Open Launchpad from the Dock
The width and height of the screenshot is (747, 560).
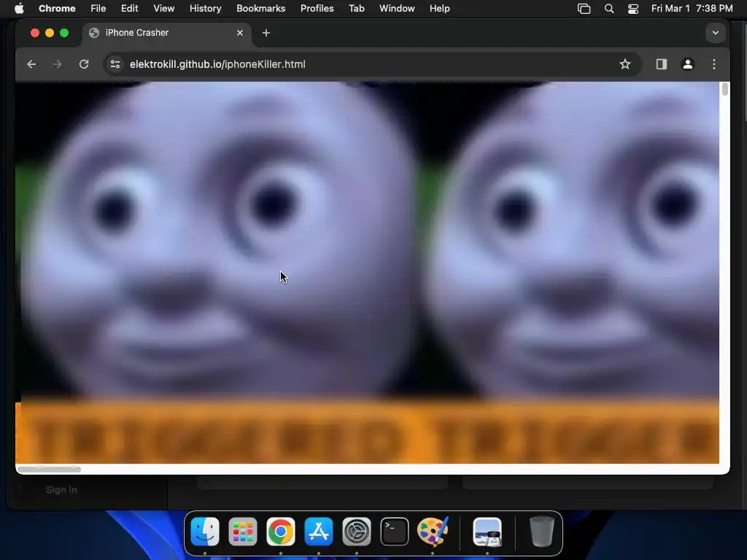coord(242,532)
